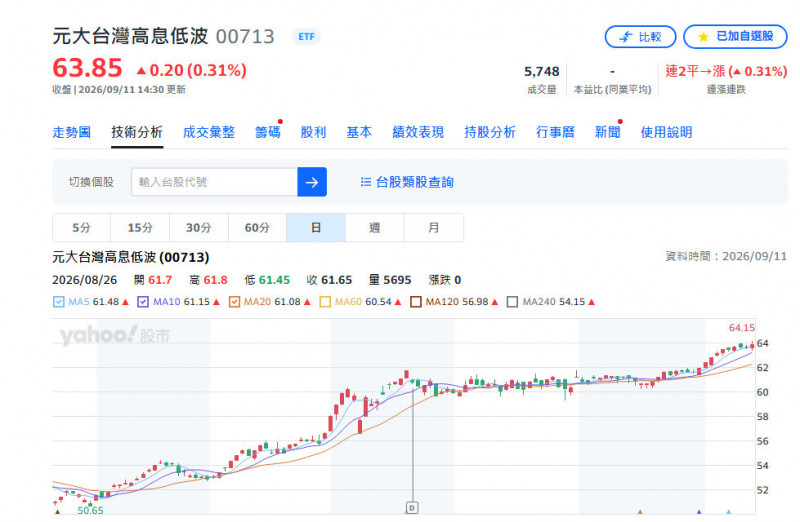
Task: Toggle the MA10 moving average checkbox
Action: [x=143, y=302]
